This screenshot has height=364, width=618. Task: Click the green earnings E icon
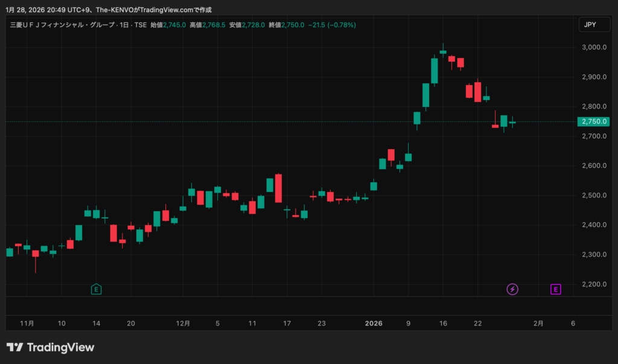coord(96,289)
